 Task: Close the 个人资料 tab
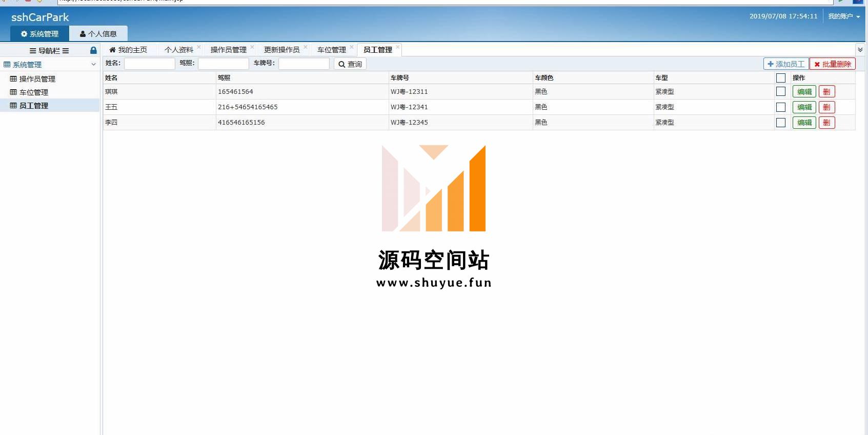pyautogui.click(x=199, y=47)
